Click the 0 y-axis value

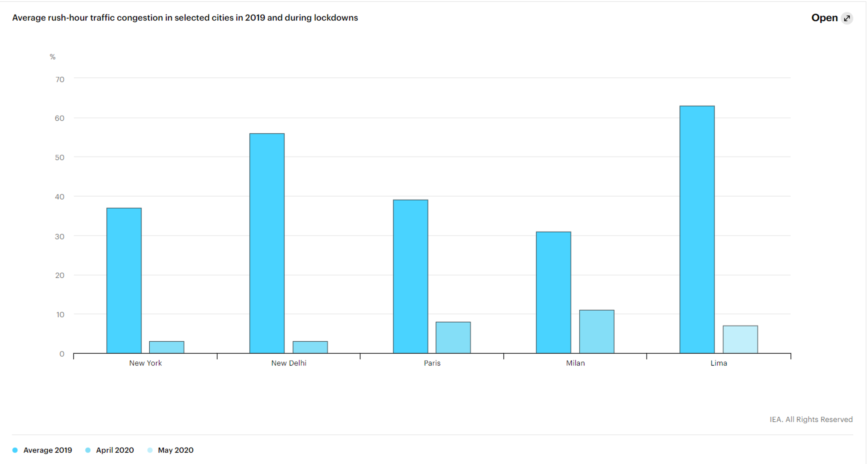pyautogui.click(x=62, y=354)
